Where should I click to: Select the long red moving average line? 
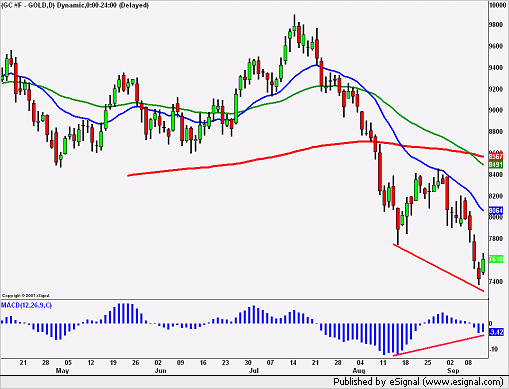306,157
